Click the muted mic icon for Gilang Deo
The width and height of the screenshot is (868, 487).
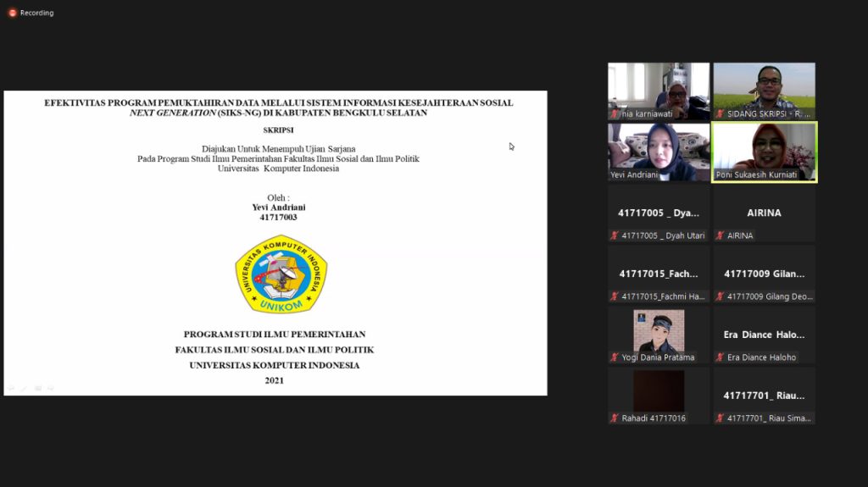[x=720, y=296]
